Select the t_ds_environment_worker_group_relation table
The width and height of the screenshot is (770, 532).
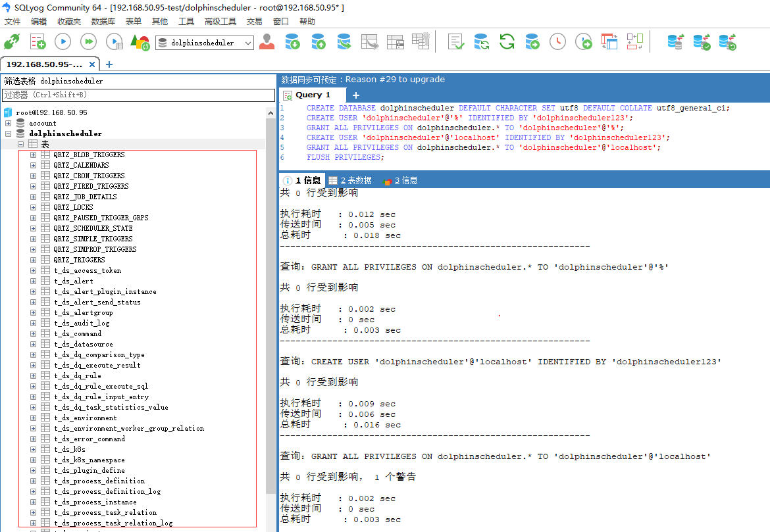129,429
